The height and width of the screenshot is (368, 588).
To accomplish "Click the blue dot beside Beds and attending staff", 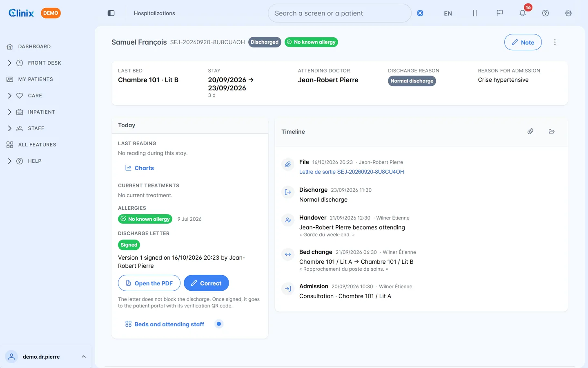I will click(x=219, y=324).
